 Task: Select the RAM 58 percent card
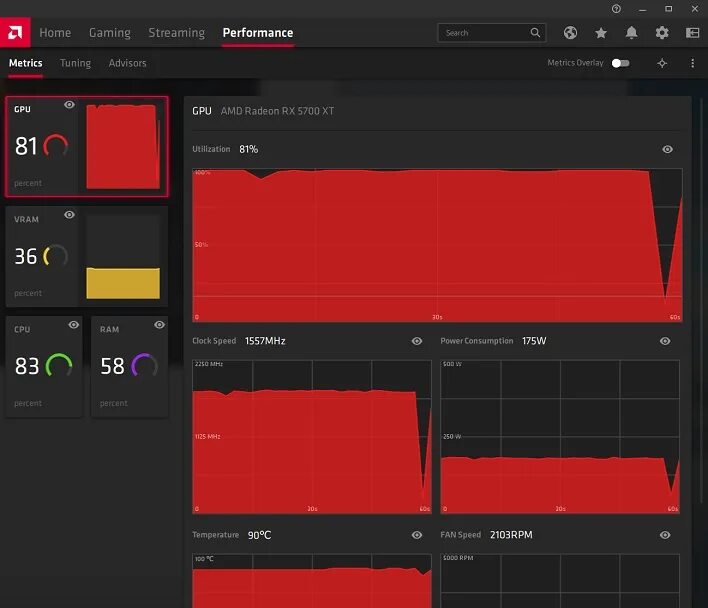(130, 367)
